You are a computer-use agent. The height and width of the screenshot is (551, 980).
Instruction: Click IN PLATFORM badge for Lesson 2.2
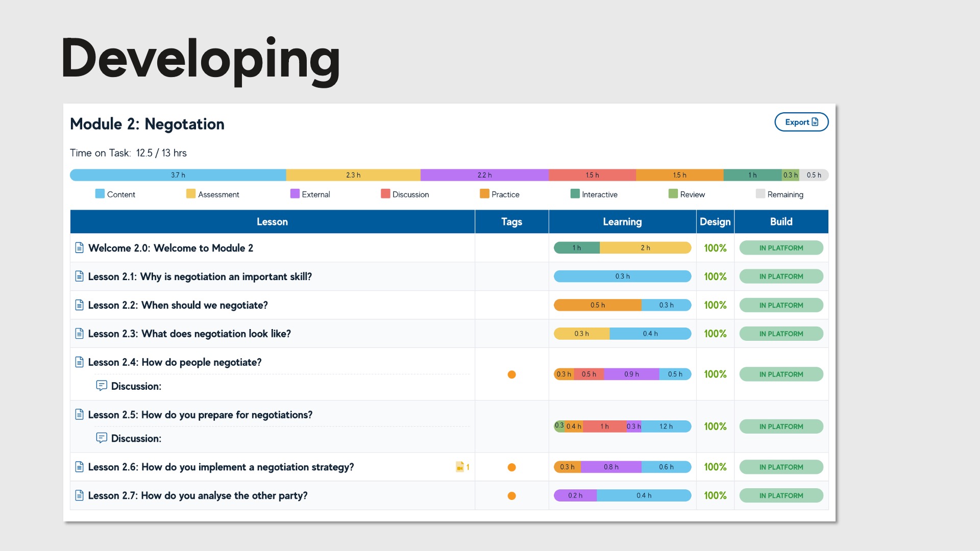[x=781, y=305]
